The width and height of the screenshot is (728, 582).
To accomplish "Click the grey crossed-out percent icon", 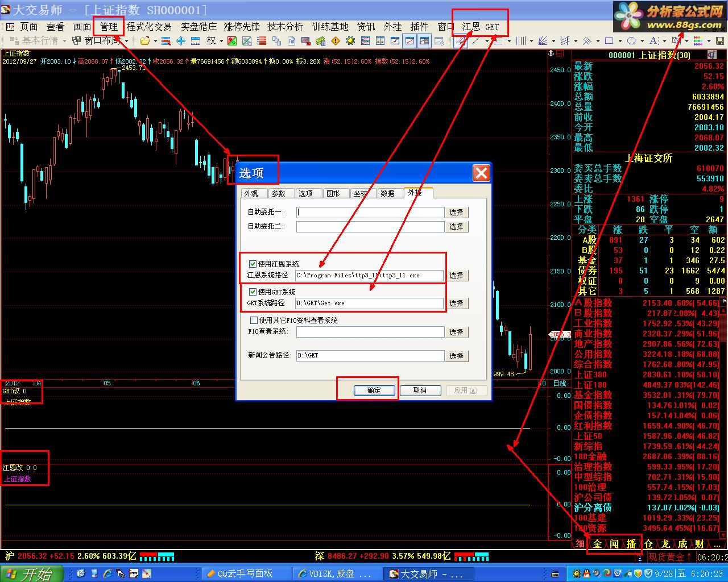I will 247,41.
